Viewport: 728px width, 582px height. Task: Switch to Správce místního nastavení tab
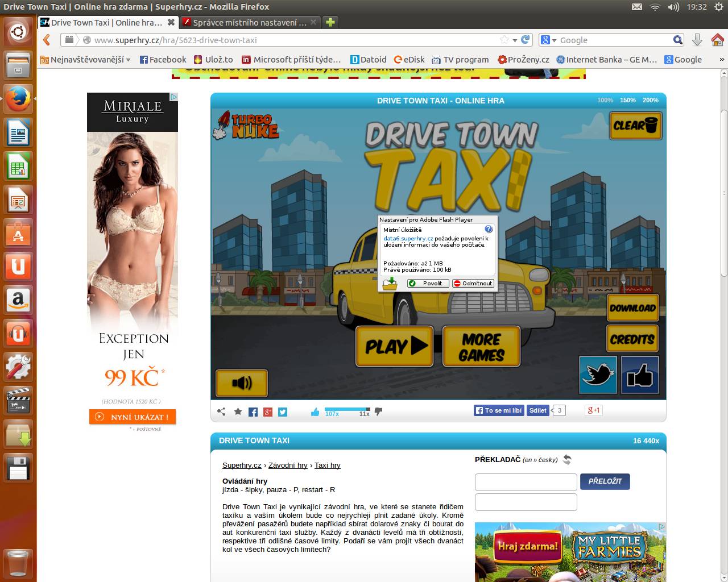[x=250, y=22]
